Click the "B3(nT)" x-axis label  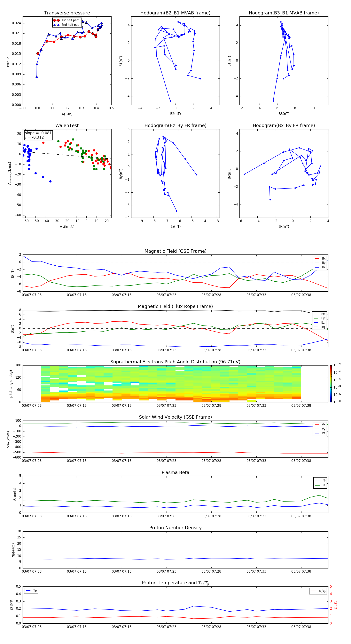(x=284, y=114)
